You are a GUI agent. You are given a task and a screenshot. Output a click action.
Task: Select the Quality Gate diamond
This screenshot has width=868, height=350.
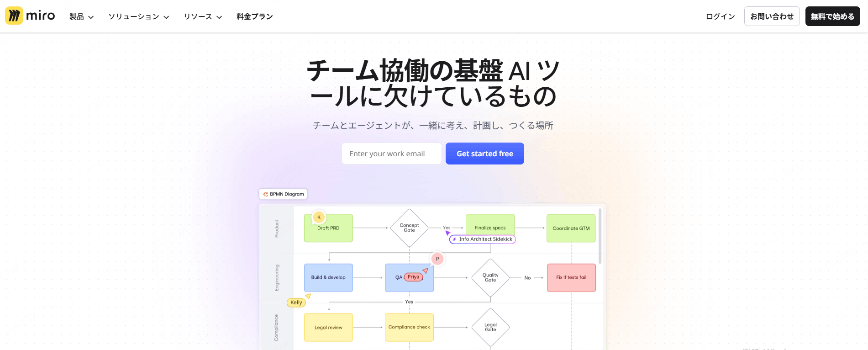tap(490, 278)
